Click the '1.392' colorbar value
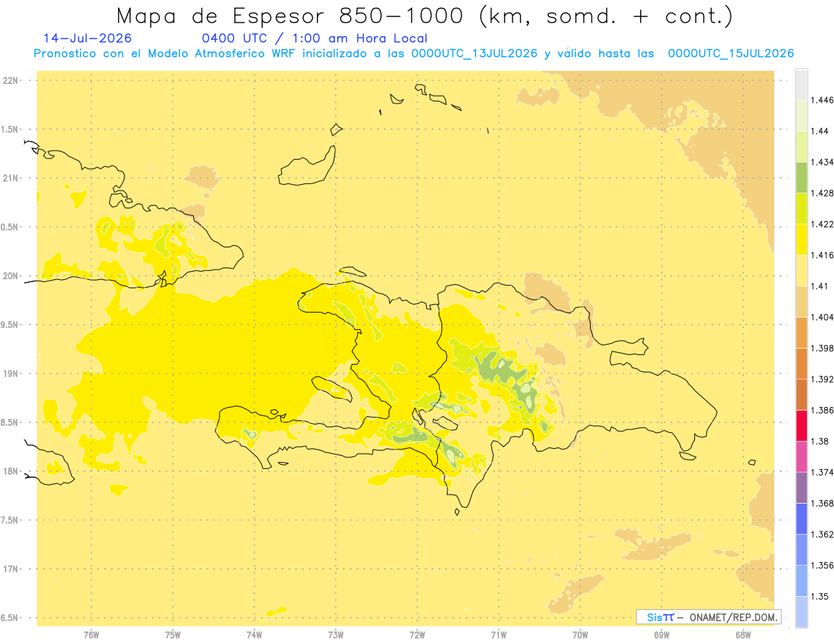 821,379
